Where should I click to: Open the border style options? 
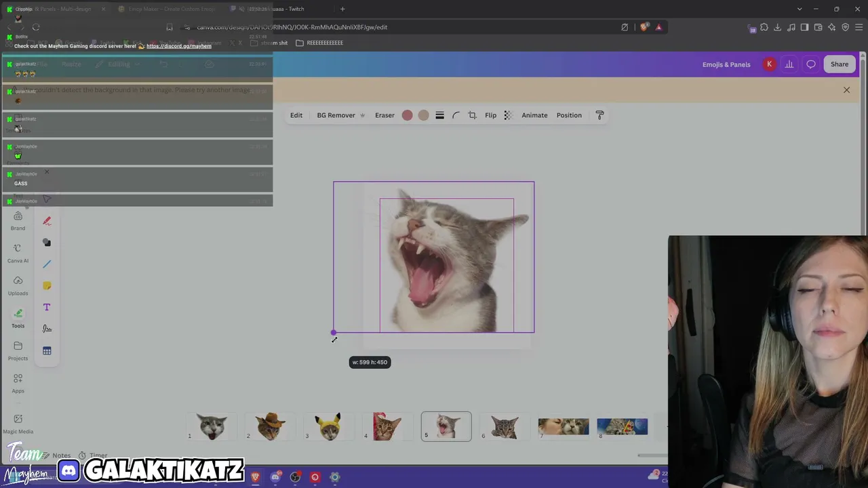point(439,115)
